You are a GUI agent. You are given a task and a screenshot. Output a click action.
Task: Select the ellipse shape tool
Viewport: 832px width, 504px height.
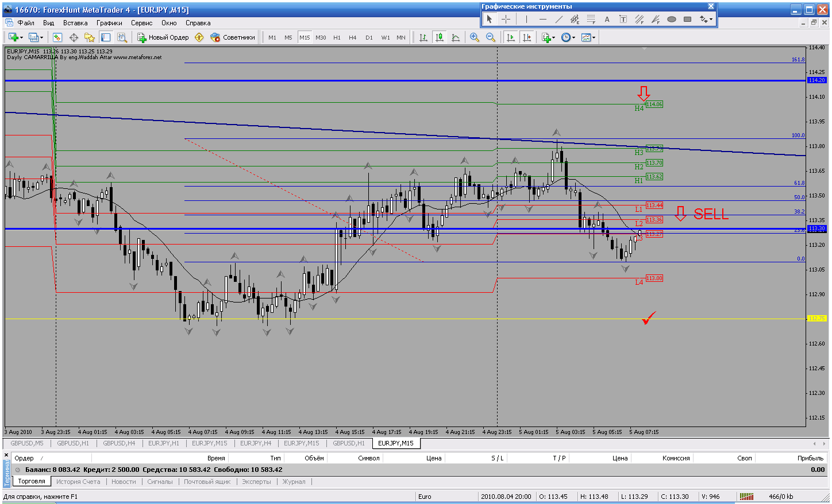671,19
